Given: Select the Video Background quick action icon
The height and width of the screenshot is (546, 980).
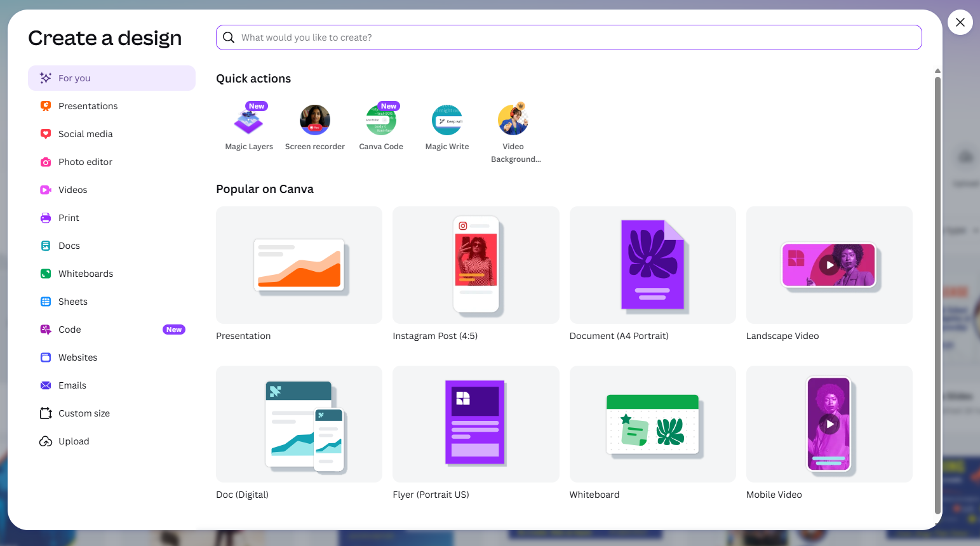Looking at the screenshot, I should 513,120.
